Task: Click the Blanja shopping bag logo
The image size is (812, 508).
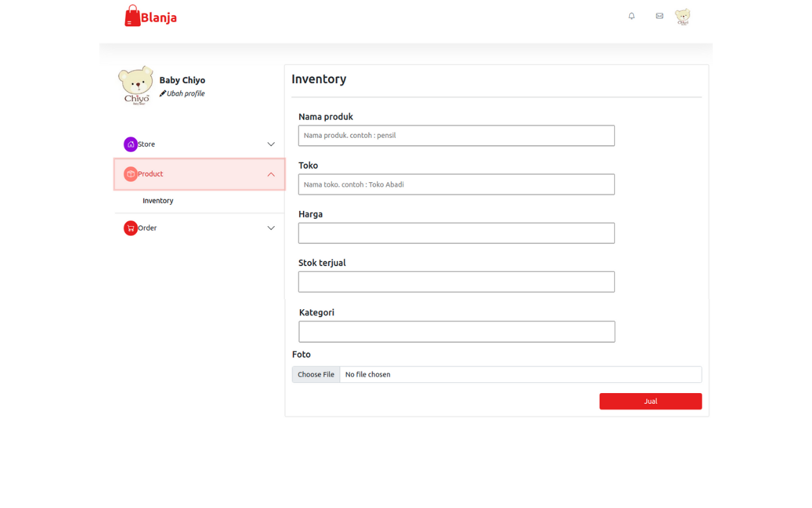Action: [x=132, y=16]
